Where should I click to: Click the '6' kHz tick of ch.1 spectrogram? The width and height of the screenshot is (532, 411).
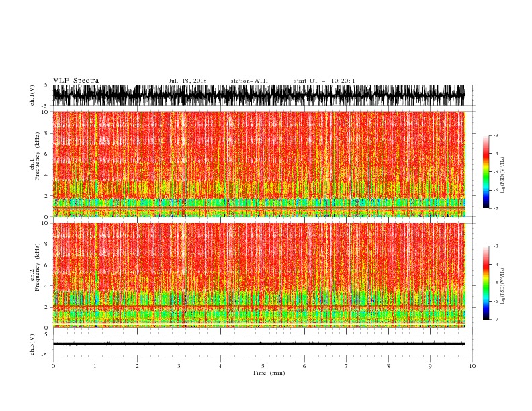pyautogui.click(x=47, y=154)
